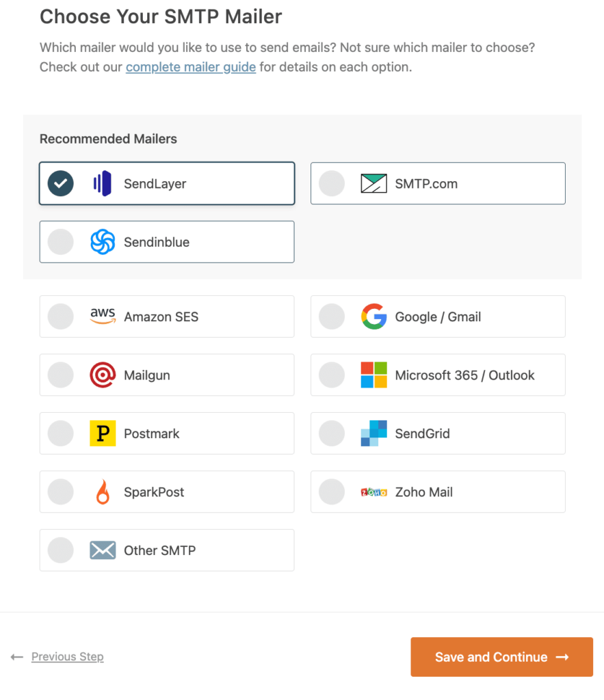This screenshot has height=700, width=604.
Task: Pick the Zoho Mail radio button
Action: click(332, 492)
